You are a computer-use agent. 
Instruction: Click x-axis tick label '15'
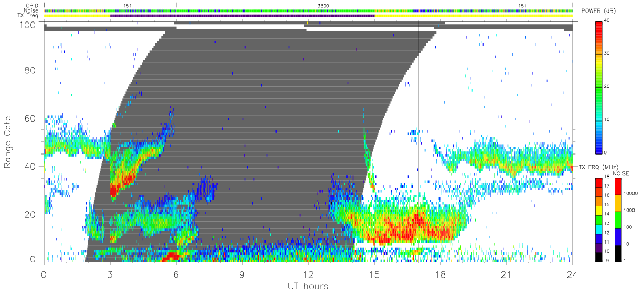[374, 274]
